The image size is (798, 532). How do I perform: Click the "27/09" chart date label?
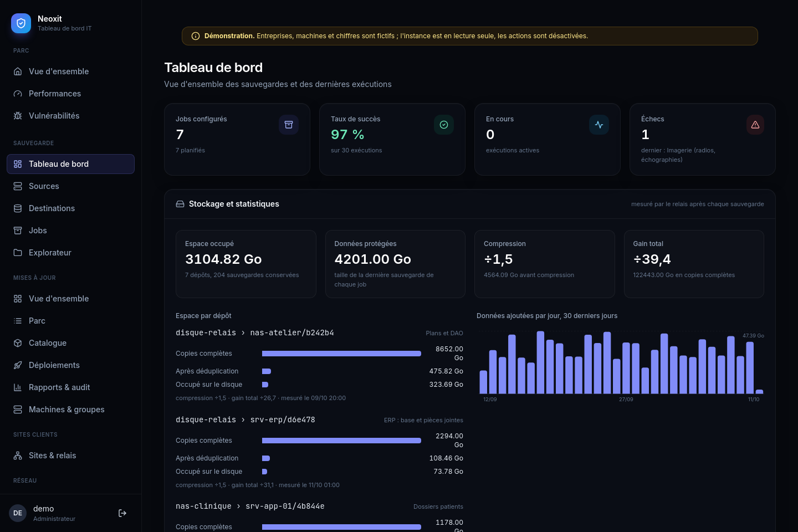point(626,400)
